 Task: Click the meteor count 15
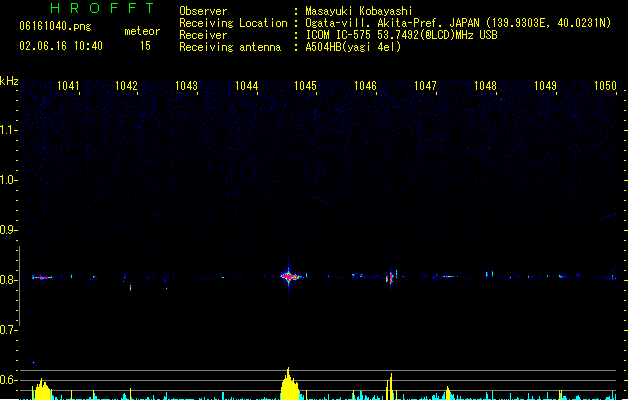145,46
